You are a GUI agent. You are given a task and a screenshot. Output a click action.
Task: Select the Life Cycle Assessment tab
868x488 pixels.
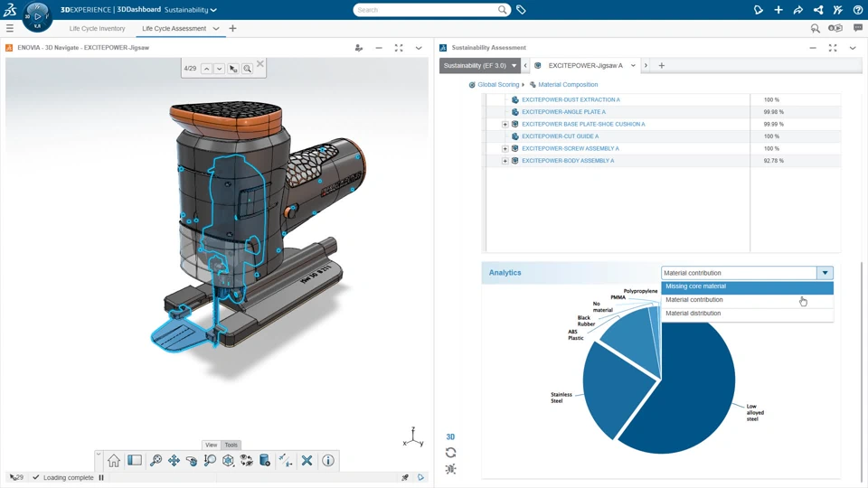(x=174, y=28)
